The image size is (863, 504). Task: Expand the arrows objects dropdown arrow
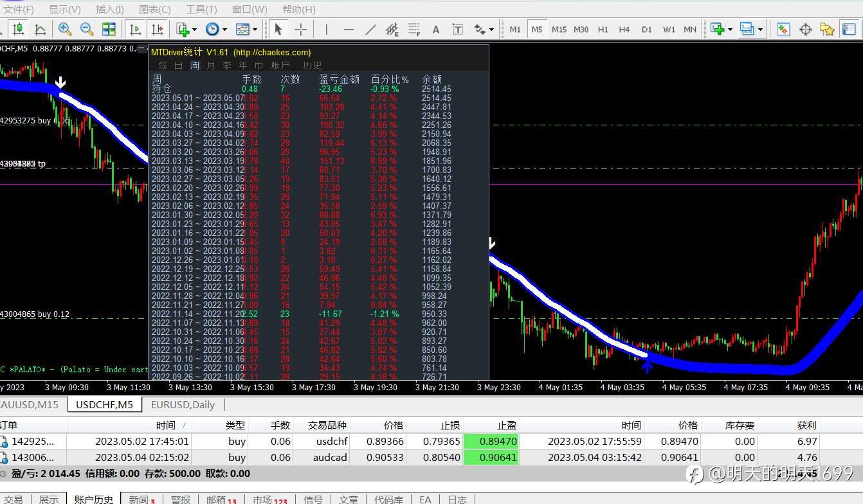pyautogui.click(x=491, y=30)
